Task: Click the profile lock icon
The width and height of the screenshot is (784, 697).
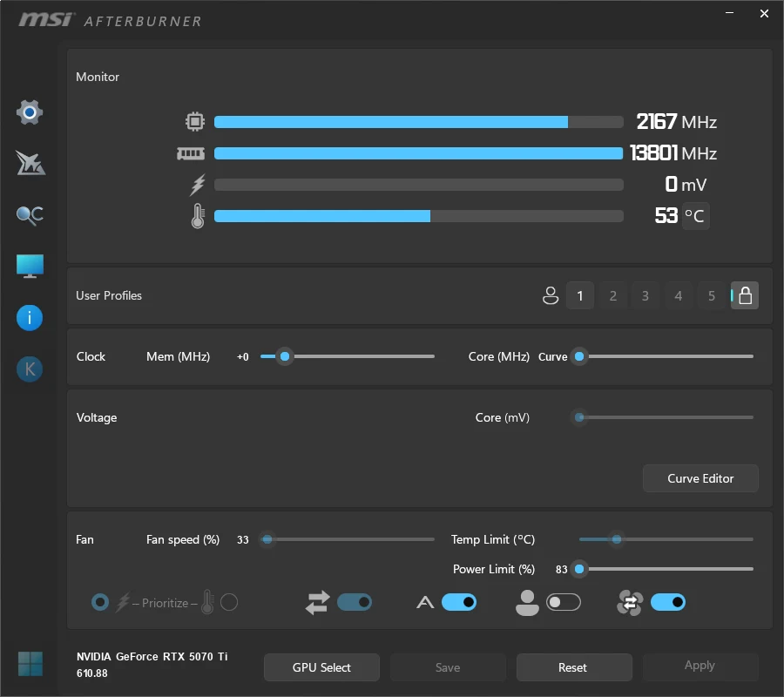Action: pyautogui.click(x=745, y=295)
